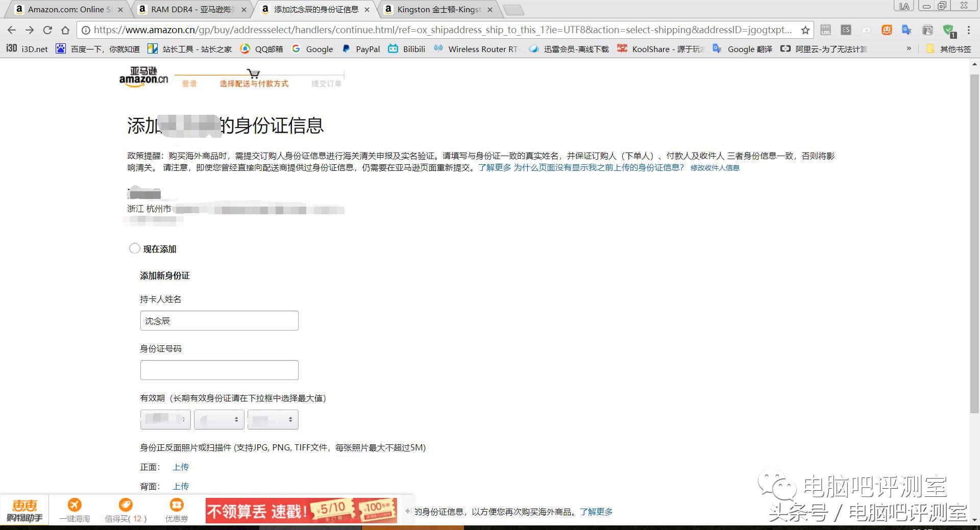Viewport: 980px width, 530px height.
Task: Open the PayPal bookmark
Action: click(361, 49)
